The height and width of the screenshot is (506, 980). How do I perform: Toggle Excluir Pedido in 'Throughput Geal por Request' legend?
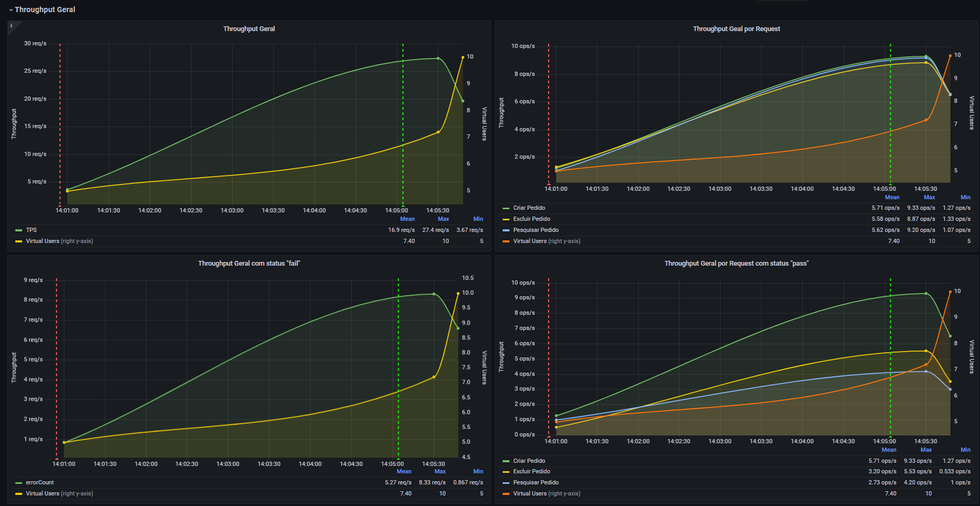click(532, 219)
